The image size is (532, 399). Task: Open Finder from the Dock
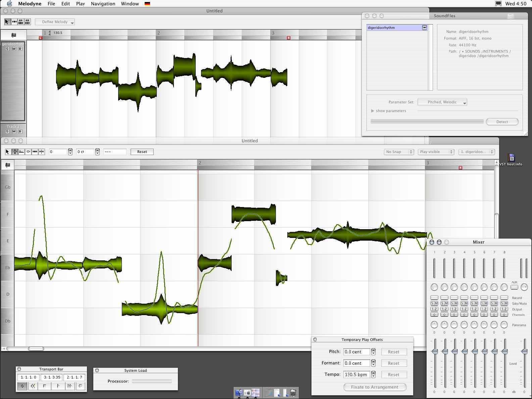point(239,393)
